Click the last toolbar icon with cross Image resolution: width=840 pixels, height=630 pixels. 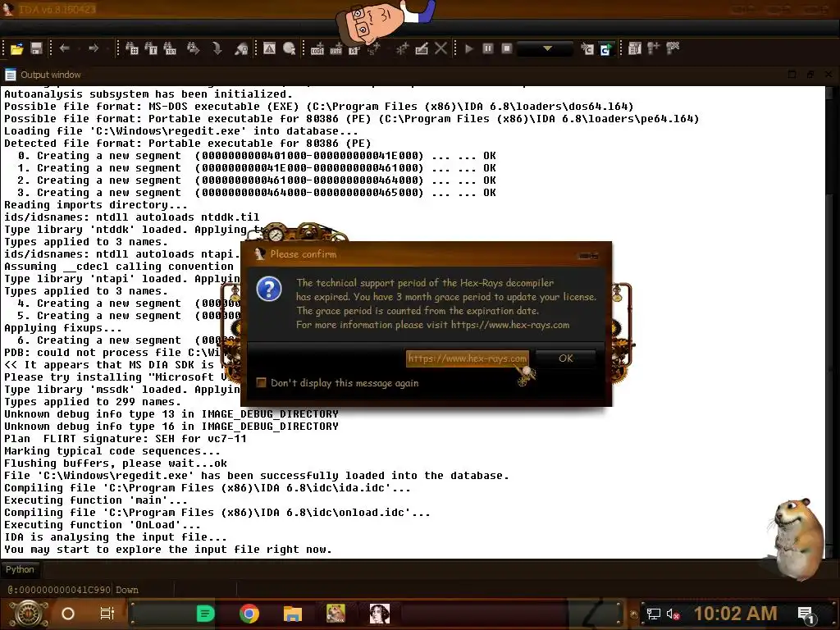pos(673,48)
